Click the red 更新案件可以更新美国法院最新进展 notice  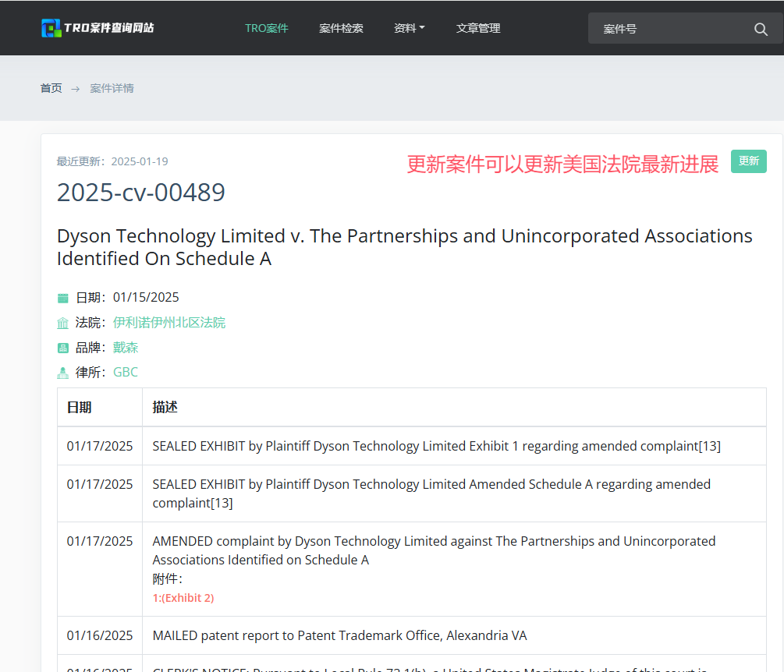(562, 164)
